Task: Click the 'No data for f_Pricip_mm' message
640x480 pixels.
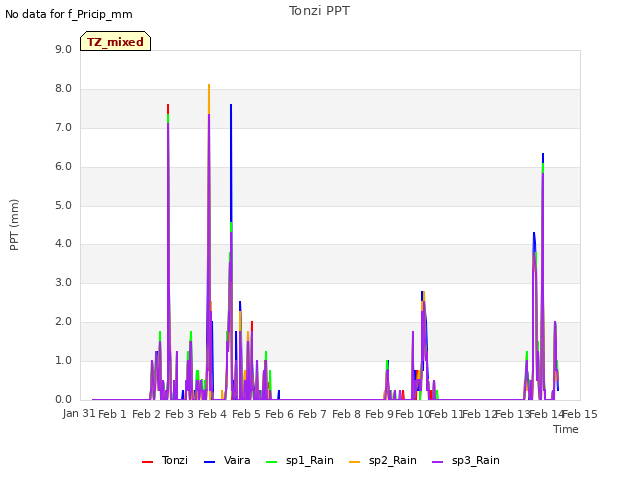Action: tap(69, 14)
